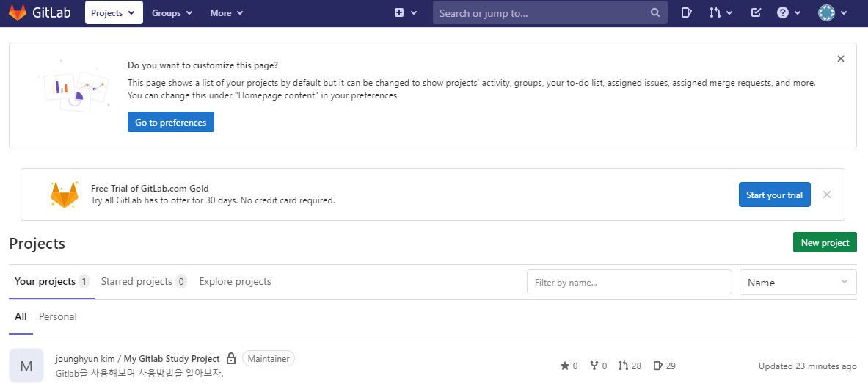Screen dimensions: 868x389
Task: Click the Projects page heading
Action: click(37, 243)
